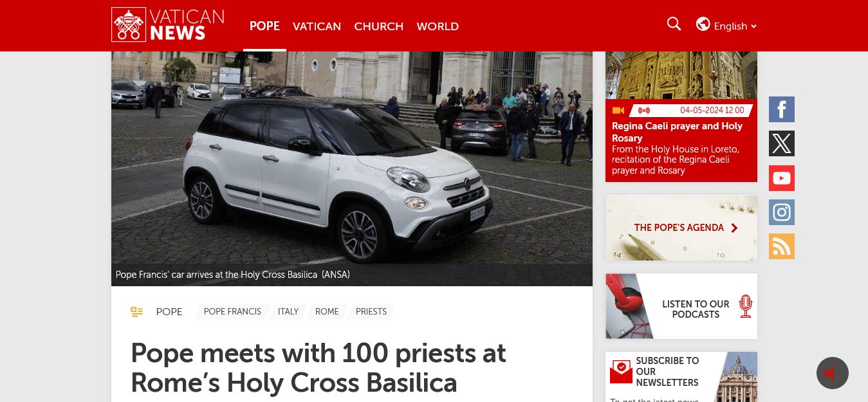
Task: Open the search magnifier icon
Action: coord(674,24)
